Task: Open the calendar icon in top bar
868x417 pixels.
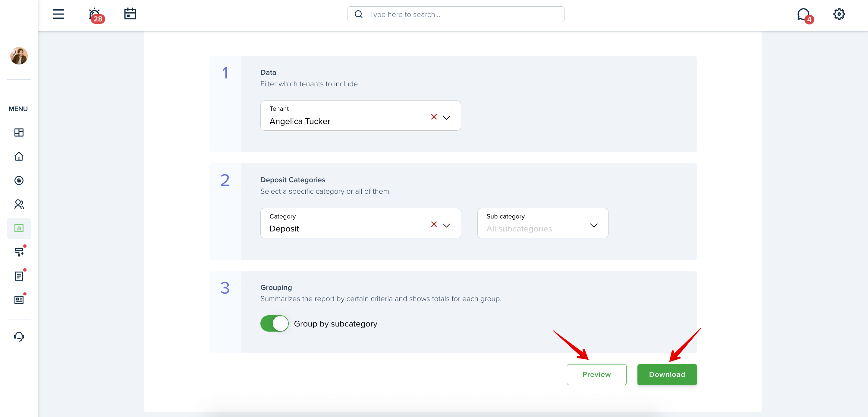Action: point(130,14)
